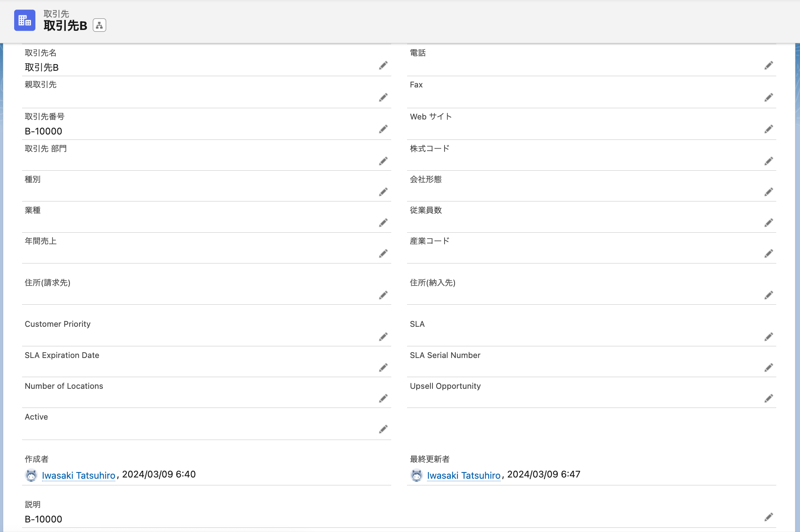This screenshot has height=532, width=800.
Task: Edit the 取引先名 field via pencil icon
Action: click(x=383, y=66)
